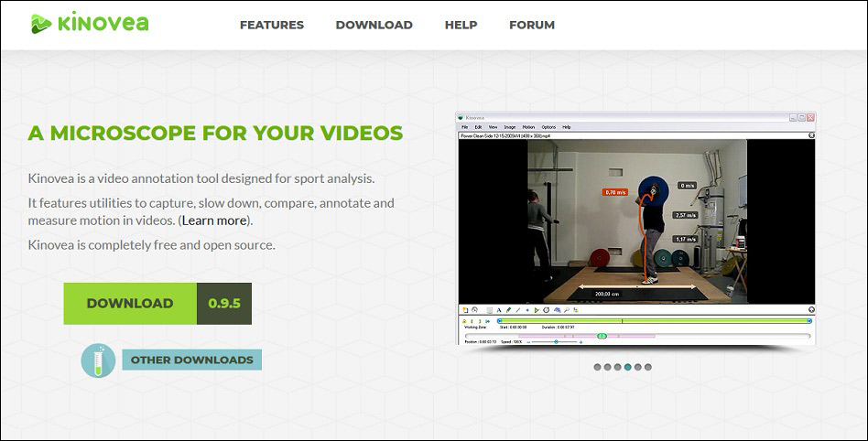This screenshot has height=441, width=868.
Task: Click the green working zone selection bar
Action: tap(655, 321)
